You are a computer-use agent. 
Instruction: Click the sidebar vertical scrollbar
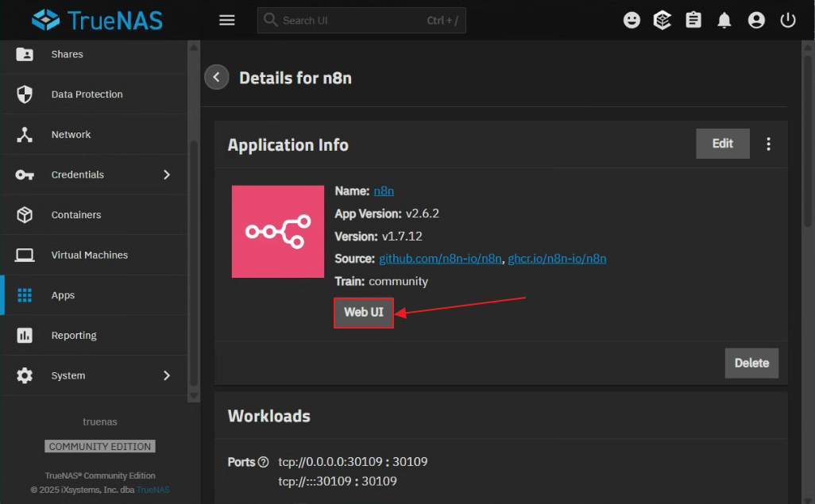(x=194, y=263)
